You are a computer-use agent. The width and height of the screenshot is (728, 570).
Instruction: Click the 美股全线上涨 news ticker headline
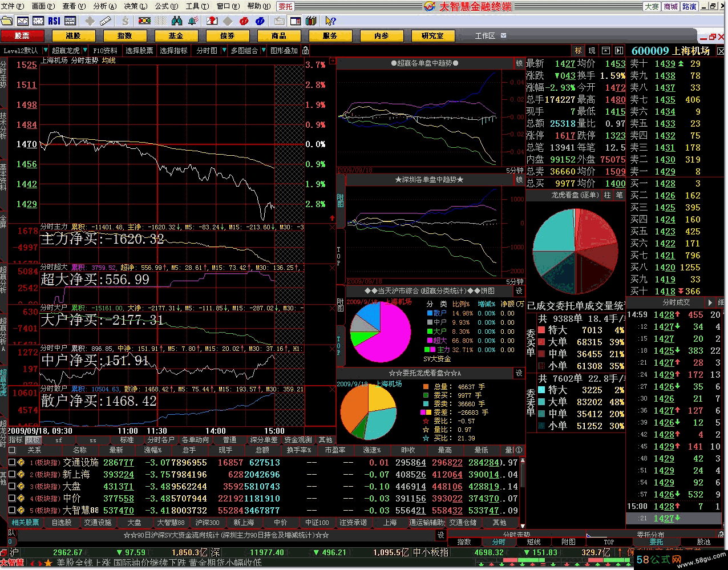[x=83, y=563]
